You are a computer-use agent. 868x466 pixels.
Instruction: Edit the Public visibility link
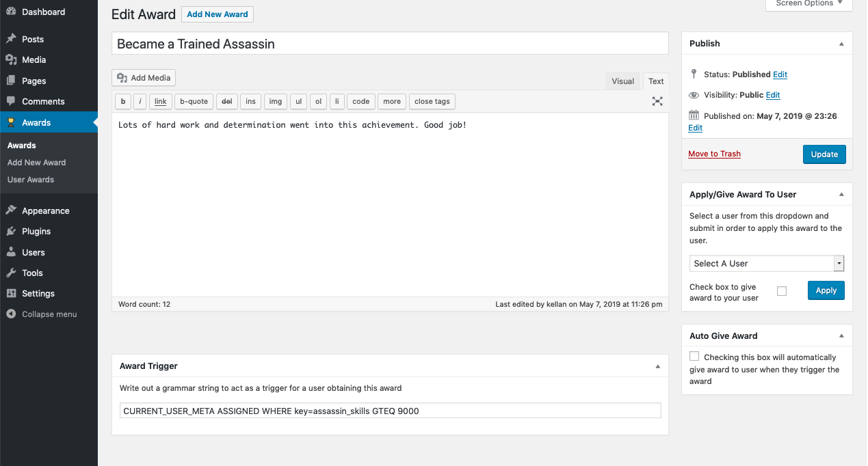(773, 95)
